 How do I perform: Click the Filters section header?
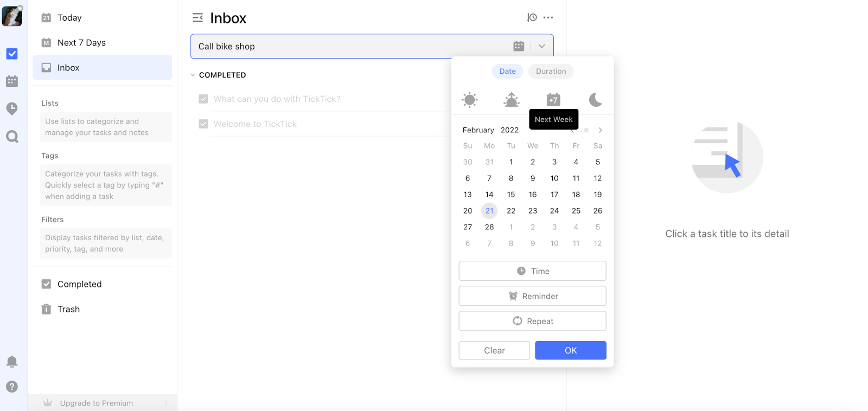point(53,220)
